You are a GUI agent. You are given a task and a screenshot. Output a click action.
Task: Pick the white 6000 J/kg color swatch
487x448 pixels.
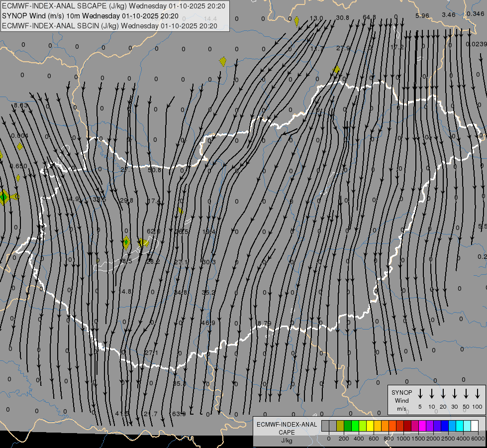click(x=475, y=426)
